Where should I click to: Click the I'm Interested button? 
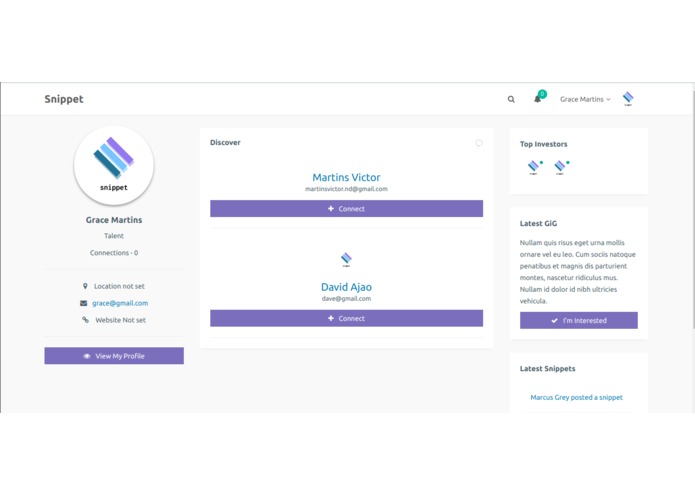[x=578, y=320]
